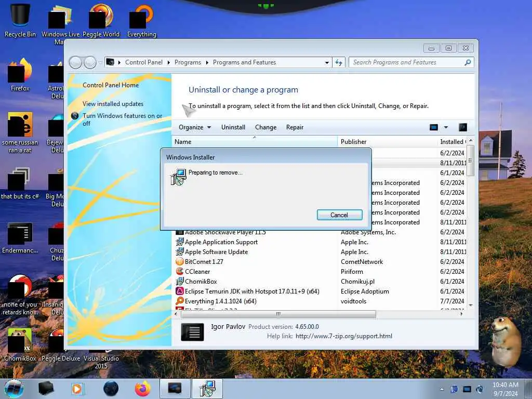The image size is (532, 399).
Task: Select the Endermanc... desktop icon
Action: [20, 238]
